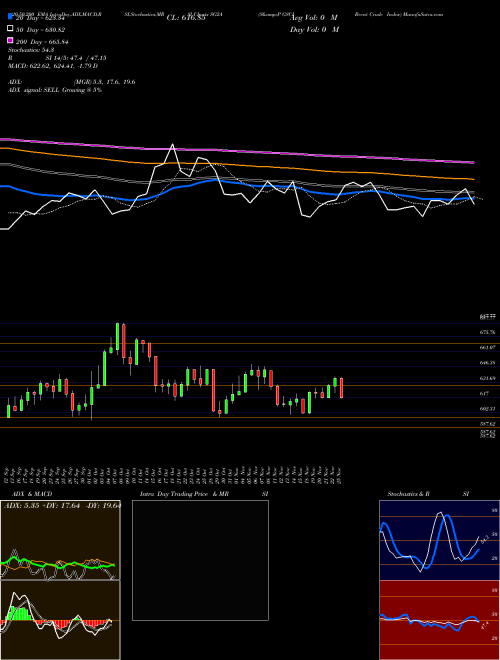Image resolution: width=500 pixels, height=660 pixels.
Task: Click the last red candlestick on chart
Action: [x=341, y=388]
